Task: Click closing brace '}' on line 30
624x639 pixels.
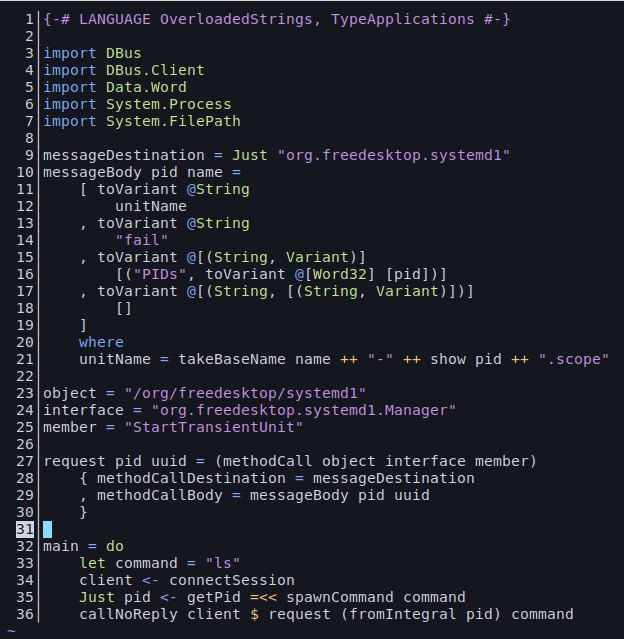Action: 83,512
